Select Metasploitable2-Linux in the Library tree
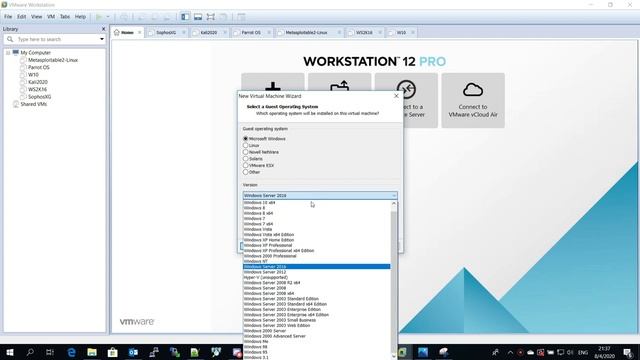Image resolution: width=640 pixels, height=360 pixels. coord(53,60)
